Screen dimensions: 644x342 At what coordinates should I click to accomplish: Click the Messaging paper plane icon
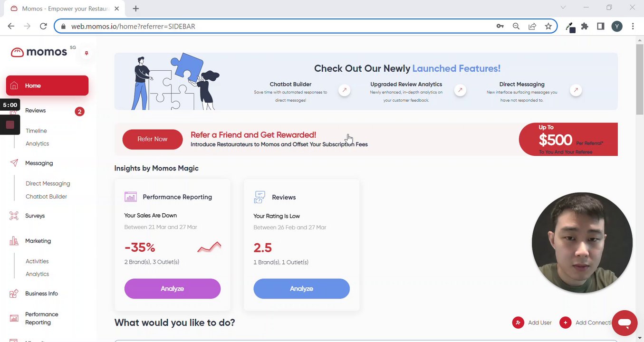tap(14, 163)
